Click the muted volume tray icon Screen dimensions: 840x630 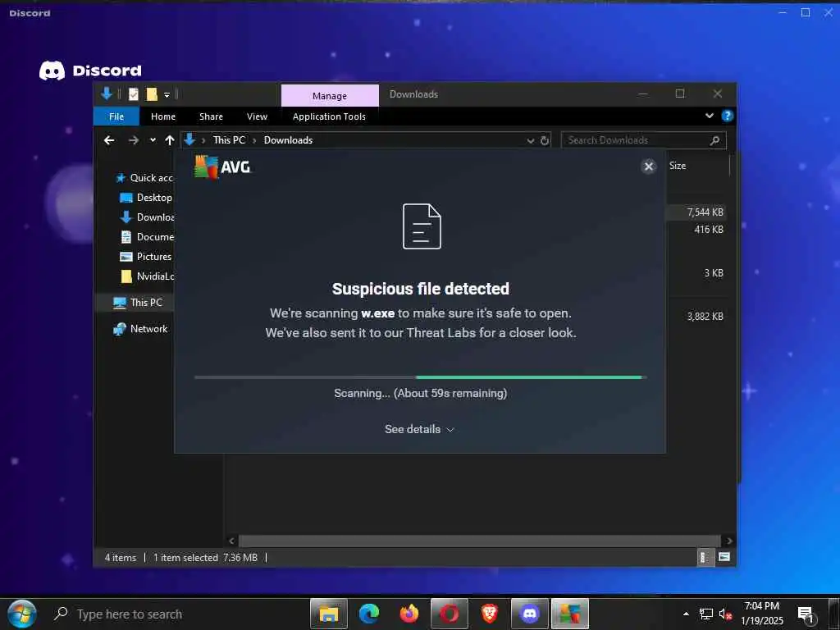click(x=725, y=614)
